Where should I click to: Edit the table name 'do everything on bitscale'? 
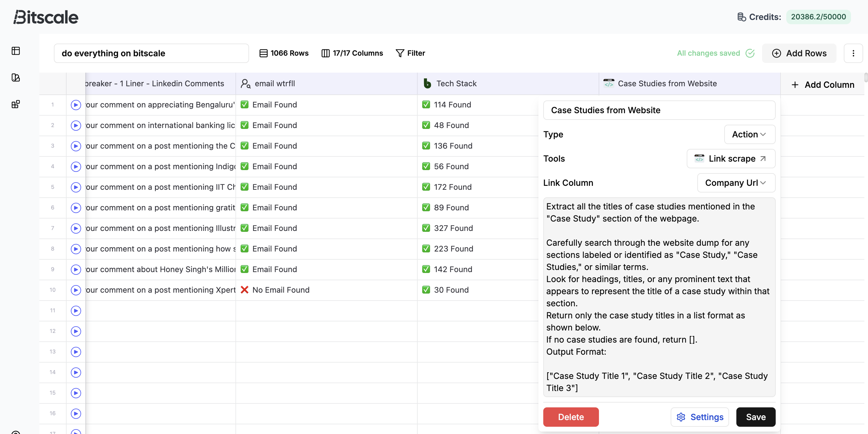click(151, 53)
